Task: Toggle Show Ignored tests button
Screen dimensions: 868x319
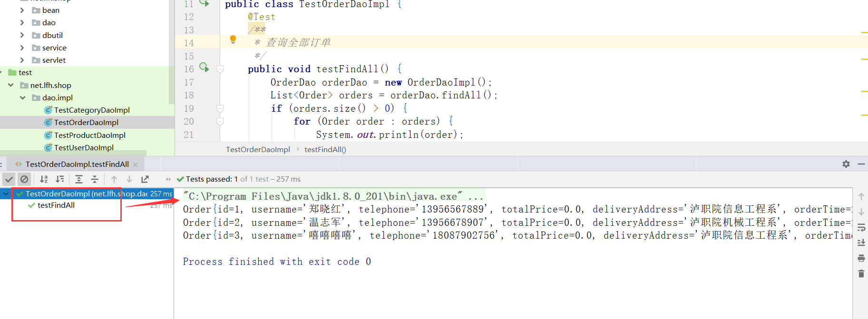Action: tap(24, 179)
